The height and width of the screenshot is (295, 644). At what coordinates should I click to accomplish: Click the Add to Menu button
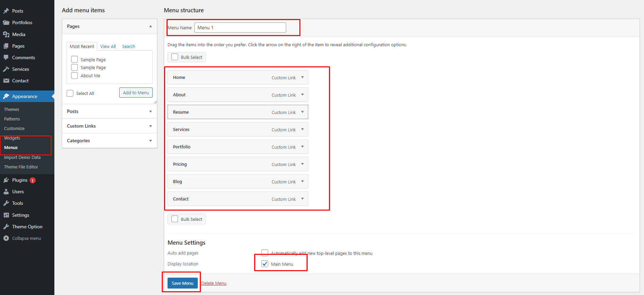(x=136, y=93)
